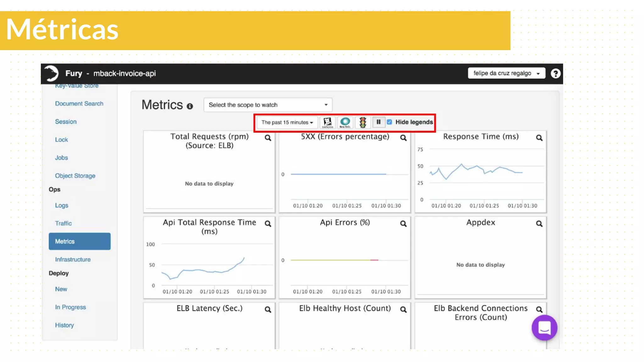Expand 'The past 15 minutes' dropdown
Screen dimensions: 644x362
pos(287,122)
